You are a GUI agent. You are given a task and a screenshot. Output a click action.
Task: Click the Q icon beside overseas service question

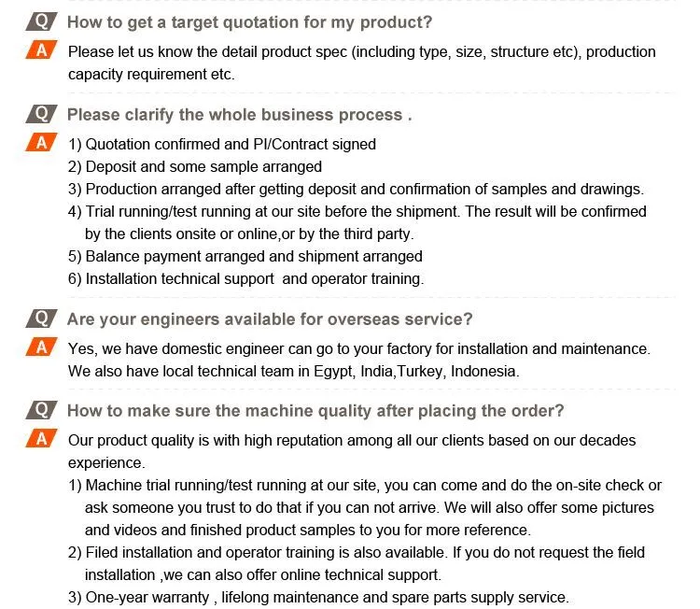[x=41, y=319]
